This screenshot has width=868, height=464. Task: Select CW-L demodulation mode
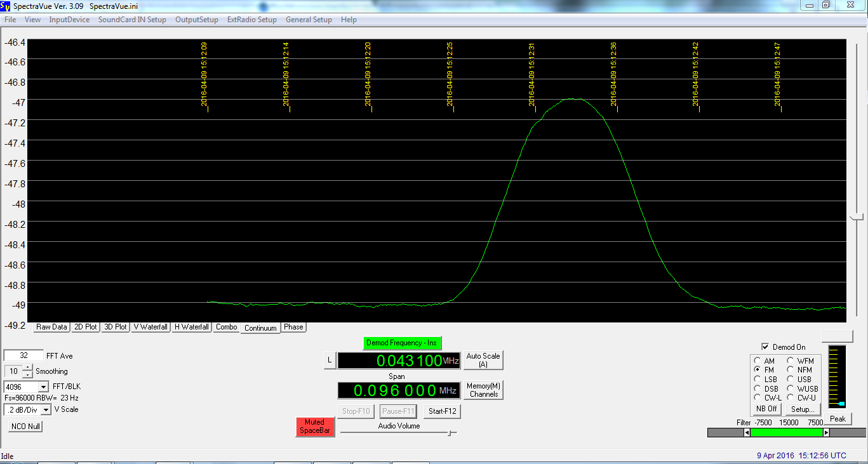tap(758, 397)
